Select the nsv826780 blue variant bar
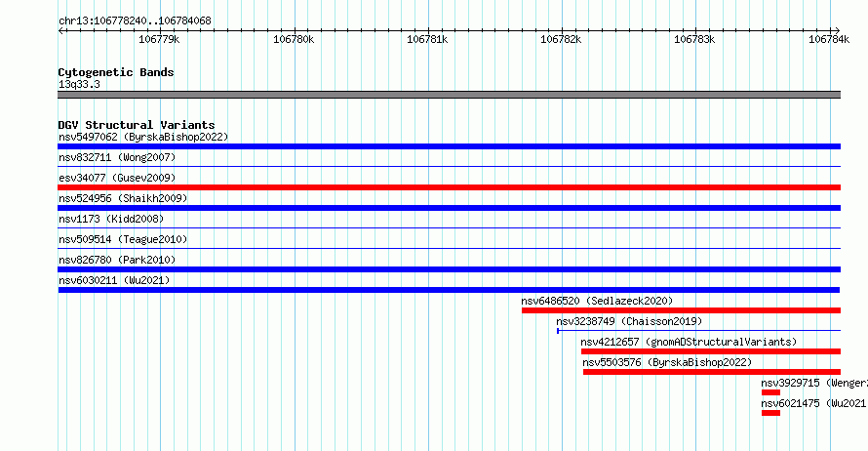The image size is (868, 451). (x=449, y=269)
